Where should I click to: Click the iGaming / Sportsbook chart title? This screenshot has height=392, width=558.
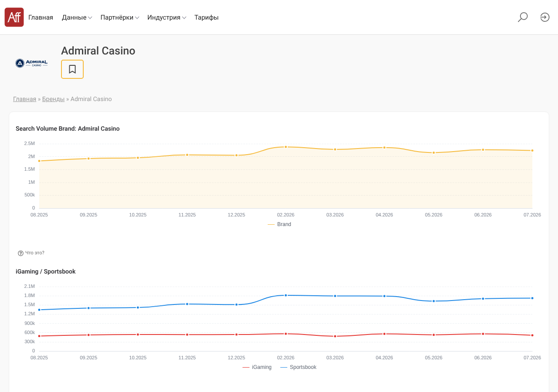(46, 271)
